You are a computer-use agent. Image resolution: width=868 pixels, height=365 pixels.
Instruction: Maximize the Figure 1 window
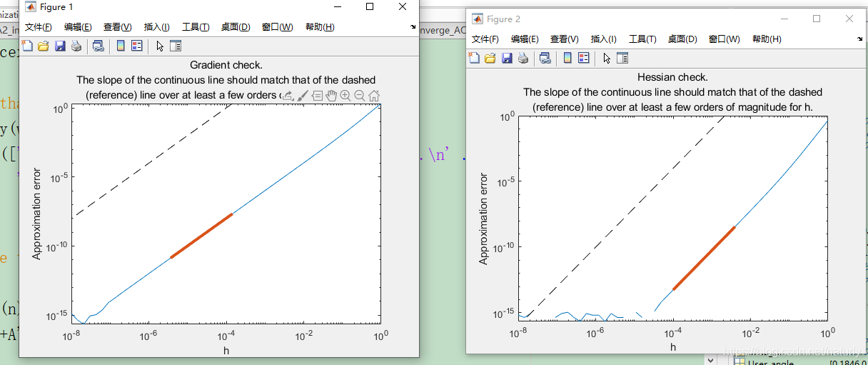click(x=369, y=7)
